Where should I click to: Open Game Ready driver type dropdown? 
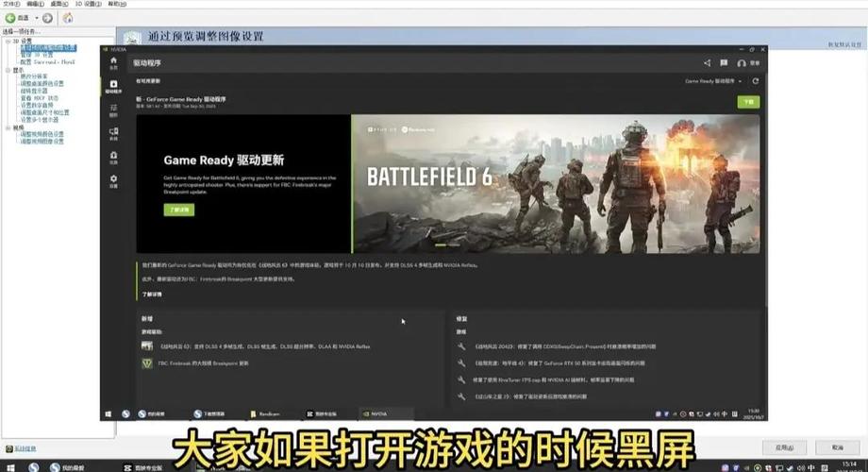coord(713,81)
